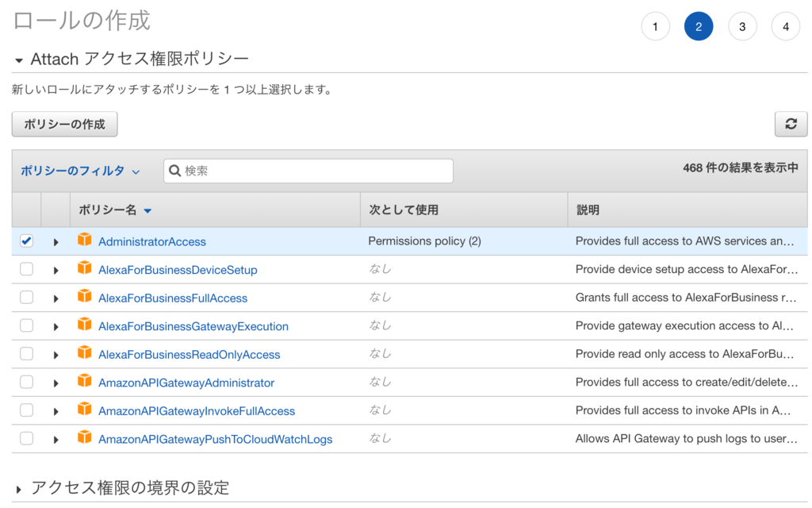
Task: Go to wizard step 1
Action: pyautogui.click(x=655, y=26)
